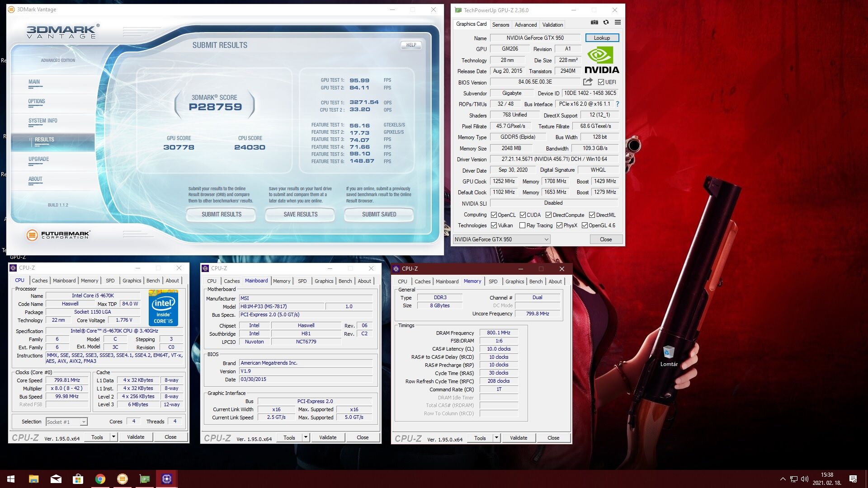Switch to the Sensors tab in GPU-Z
This screenshot has height=488, width=868.
[x=500, y=25]
